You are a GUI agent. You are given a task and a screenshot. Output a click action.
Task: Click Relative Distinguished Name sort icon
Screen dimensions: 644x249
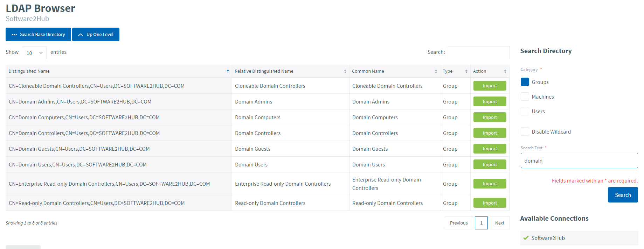pos(345,71)
